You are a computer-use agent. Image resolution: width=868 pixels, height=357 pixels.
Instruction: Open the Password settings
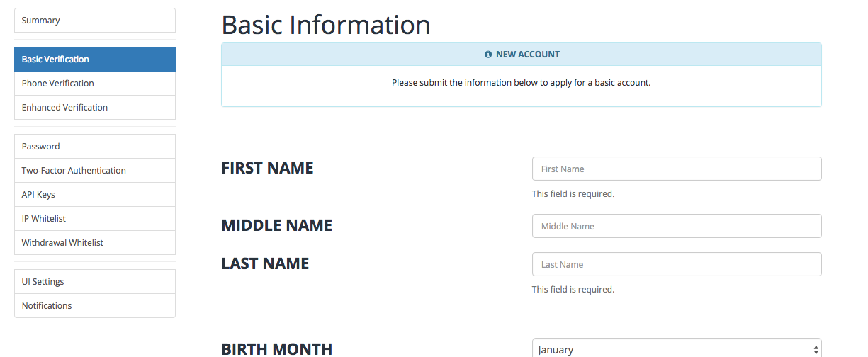pyautogui.click(x=94, y=147)
